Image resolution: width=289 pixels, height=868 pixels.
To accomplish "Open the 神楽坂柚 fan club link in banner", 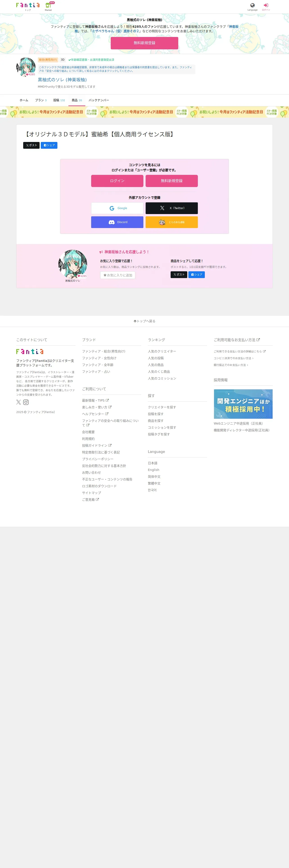I will coord(233,27).
